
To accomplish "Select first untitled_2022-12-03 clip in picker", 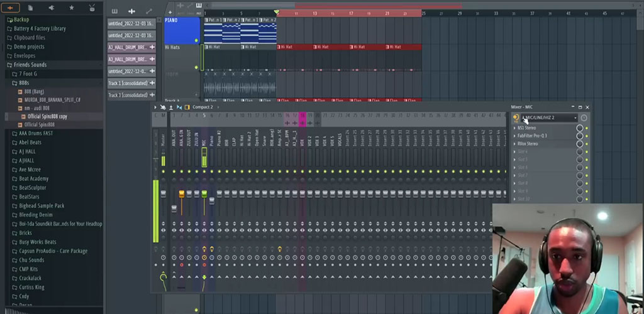I will click(131, 24).
